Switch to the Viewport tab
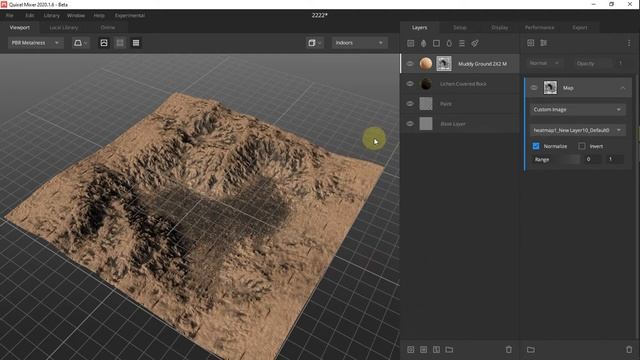This screenshot has width=640, height=360. pyautogui.click(x=20, y=27)
